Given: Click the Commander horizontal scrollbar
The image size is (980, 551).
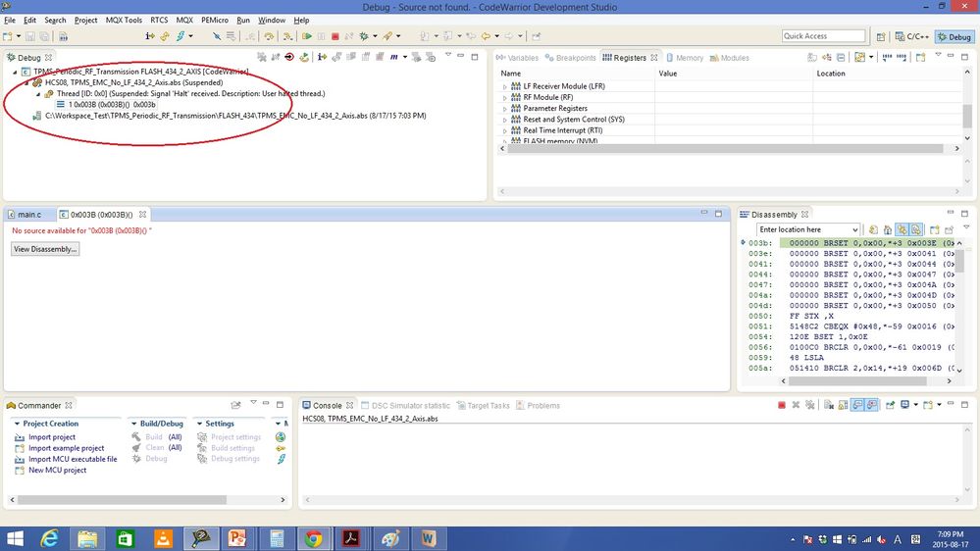Looking at the screenshot, I should [x=122, y=500].
